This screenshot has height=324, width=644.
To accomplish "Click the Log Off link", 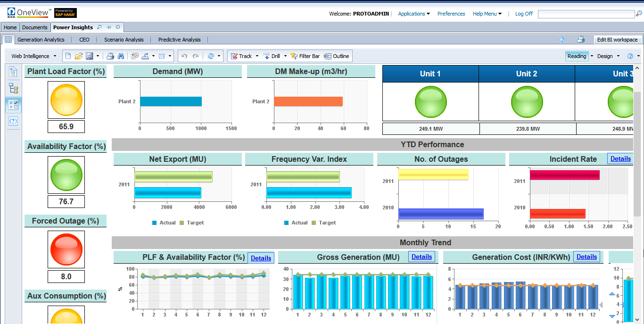I will tap(524, 14).
